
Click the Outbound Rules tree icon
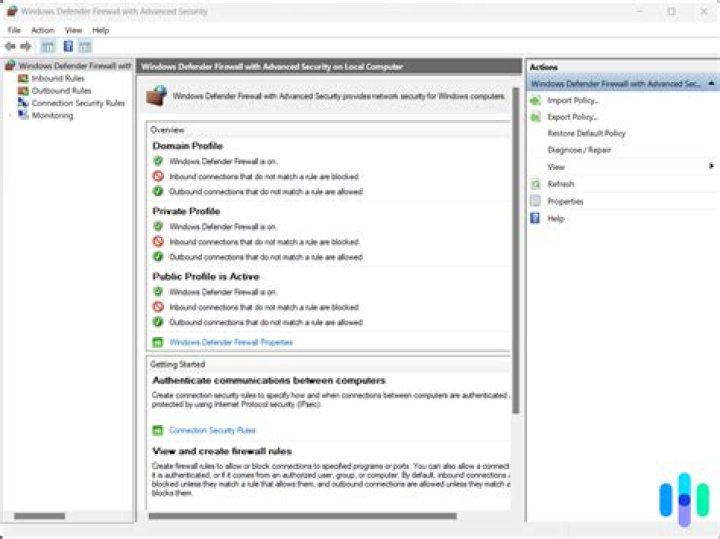(x=23, y=91)
